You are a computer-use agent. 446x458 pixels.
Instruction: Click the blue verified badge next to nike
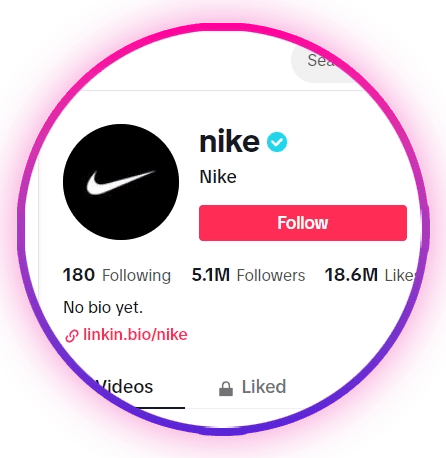point(277,142)
